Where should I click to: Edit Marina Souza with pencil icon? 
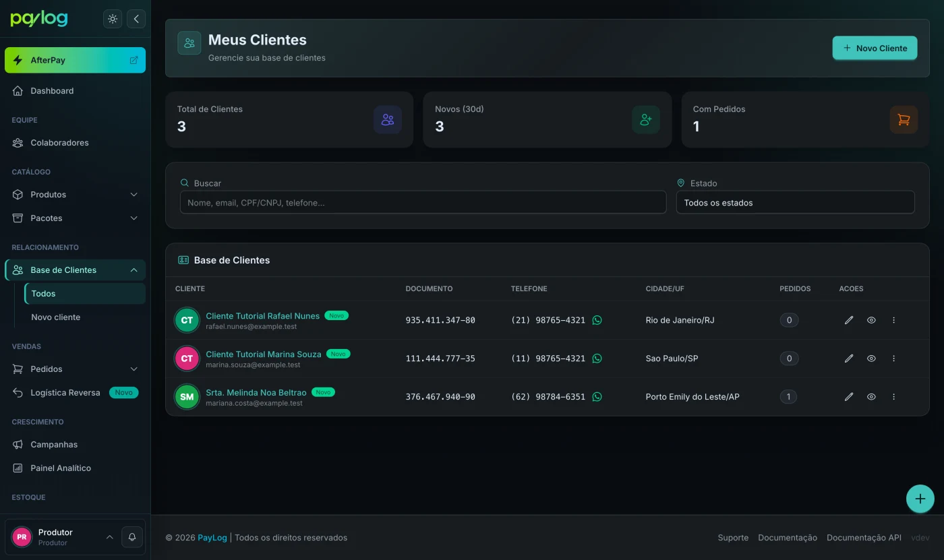849,359
